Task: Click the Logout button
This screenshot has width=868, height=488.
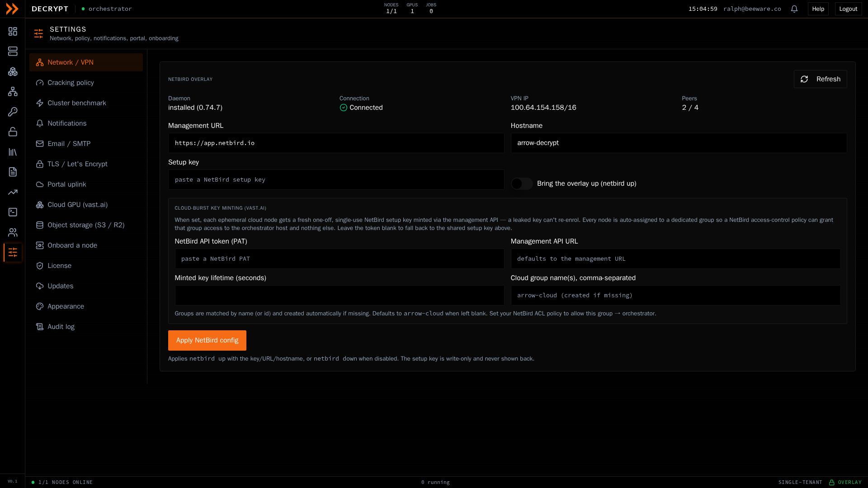Action: coord(848,9)
